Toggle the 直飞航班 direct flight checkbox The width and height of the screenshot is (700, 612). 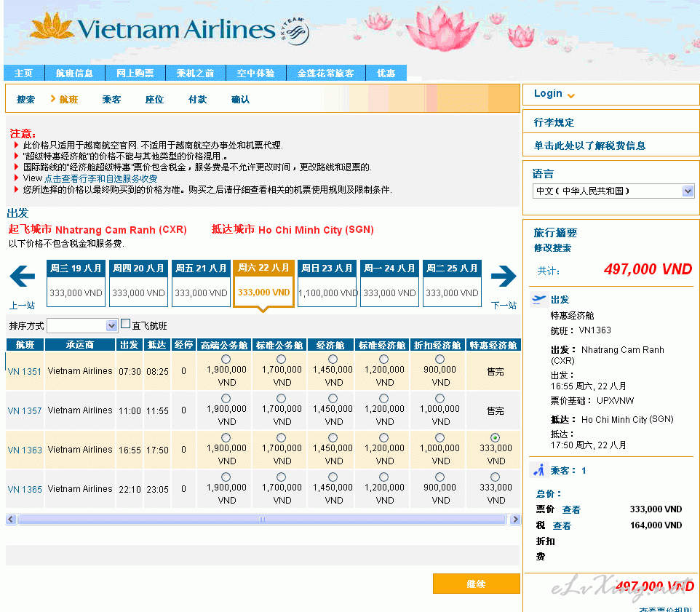[125, 324]
